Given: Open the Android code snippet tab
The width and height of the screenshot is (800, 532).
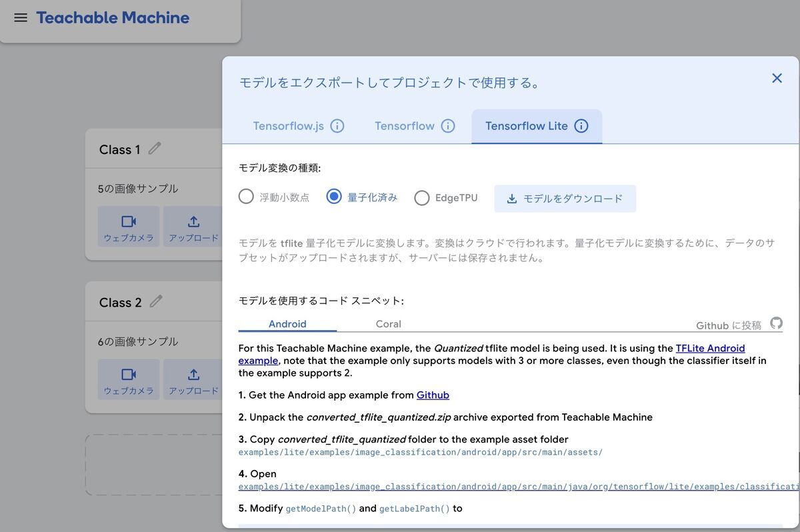Looking at the screenshot, I should [x=287, y=324].
